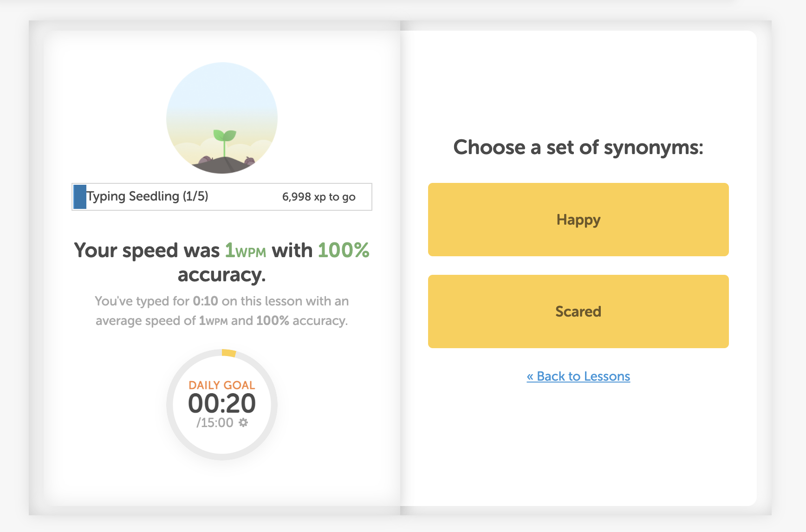Select the Happy synonyms set
This screenshot has height=532, width=806.
click(x=578, y=220)
